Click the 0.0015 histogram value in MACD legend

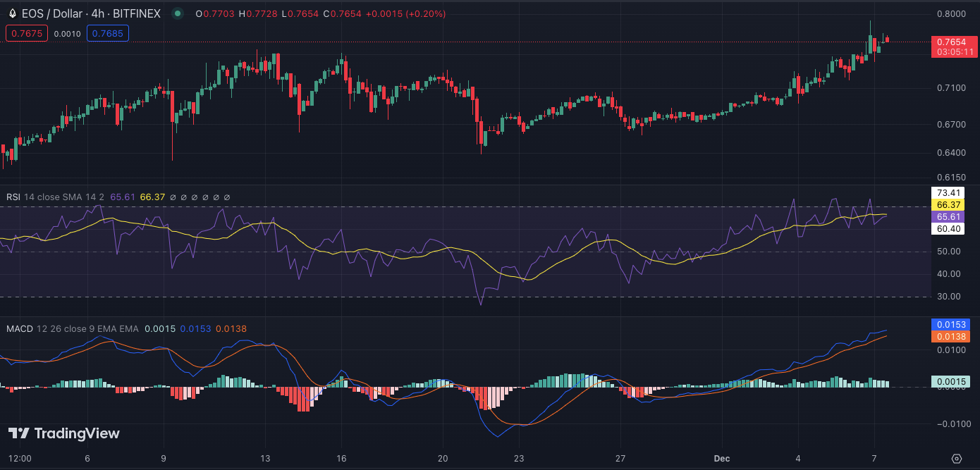click(x=159, y=328)
